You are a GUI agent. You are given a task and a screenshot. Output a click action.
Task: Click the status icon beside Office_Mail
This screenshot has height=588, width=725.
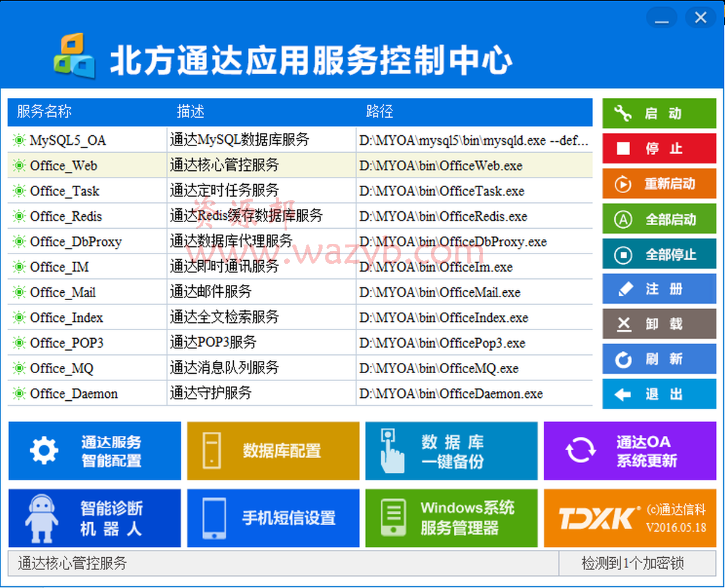pos(19,293)
